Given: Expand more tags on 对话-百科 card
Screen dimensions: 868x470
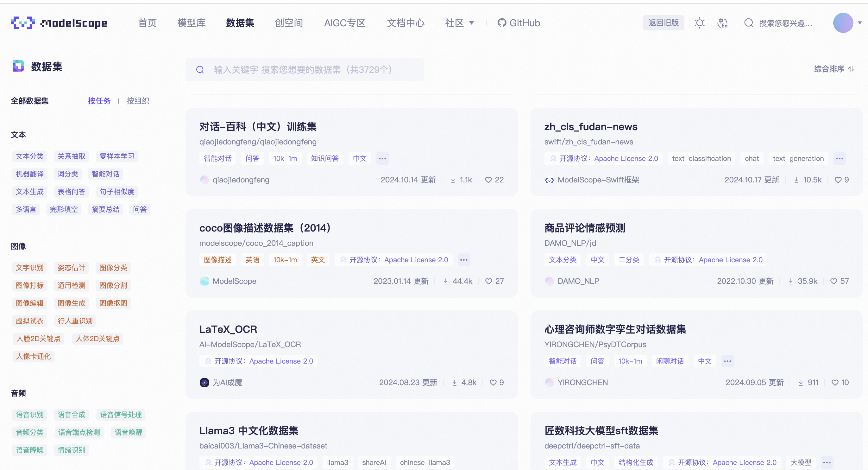Looking at the screenshot, I should point(382,158).
